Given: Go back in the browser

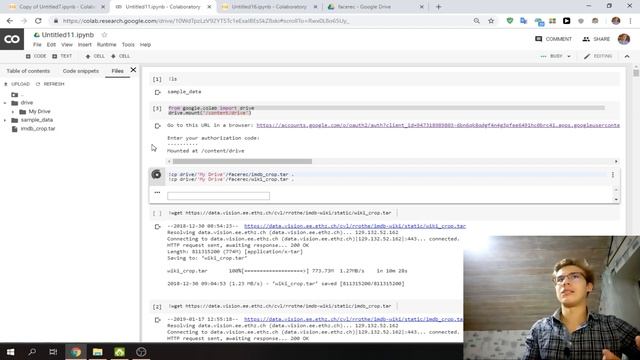Looking at the screenshot, I should coord(10,21).
